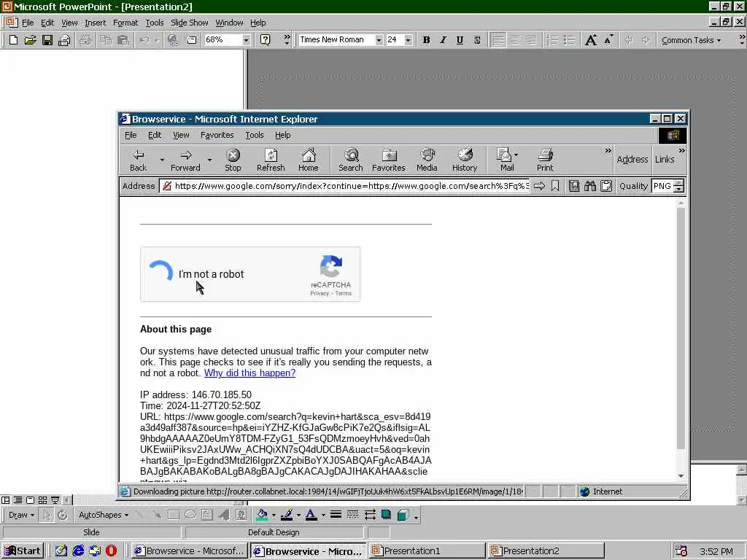Click IE scrollbar down arrow
Viewport: 747px width, 560px height.
click(681, 475)
